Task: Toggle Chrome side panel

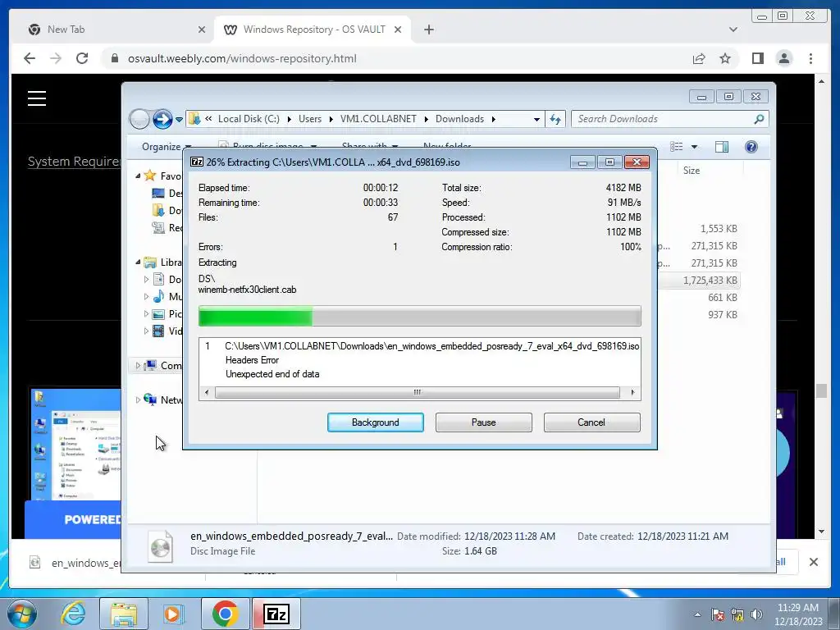Action: (757, 58)
